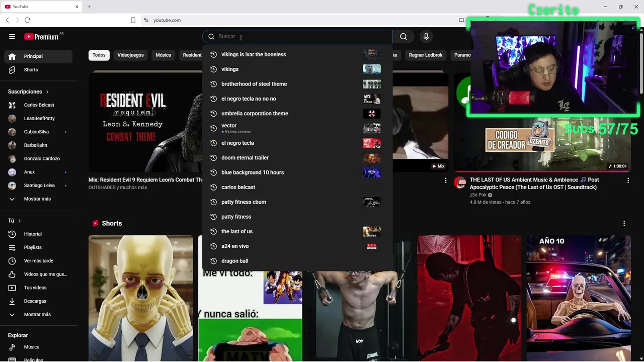Close the YouTube browser tab
Viewport: 644px width, 362px height.
click(77, 7)
